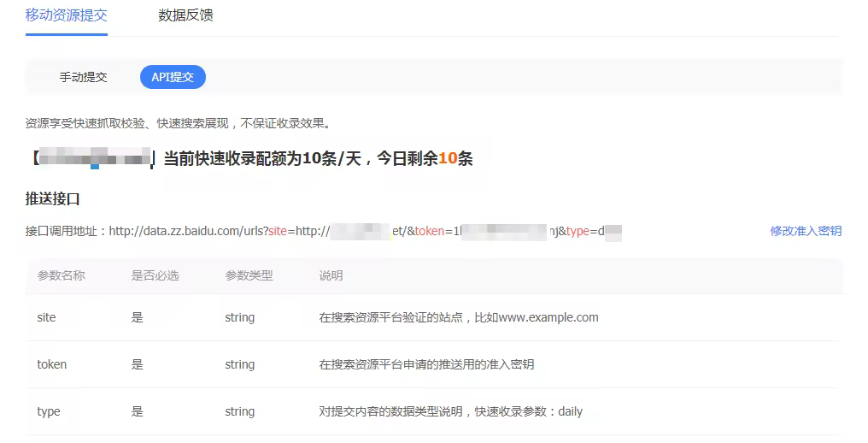Viewport: 868px width, 443px height.
Task: Select the API提交 pill button
Action: tap(173, 77)
